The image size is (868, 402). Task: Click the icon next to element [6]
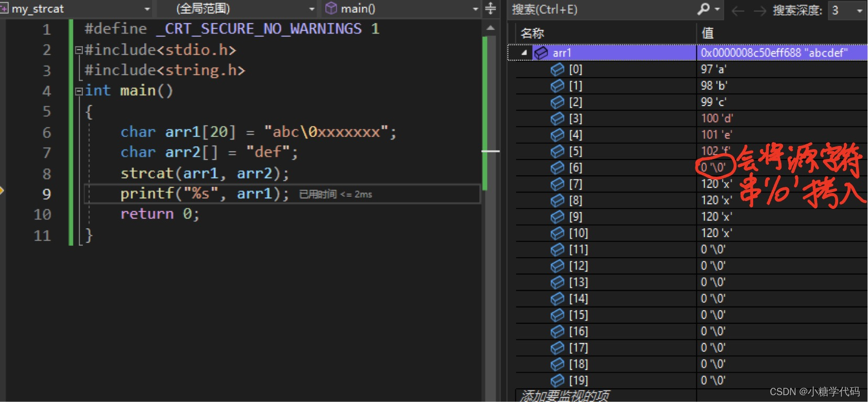pyautogui.click(x=557, y=167)
